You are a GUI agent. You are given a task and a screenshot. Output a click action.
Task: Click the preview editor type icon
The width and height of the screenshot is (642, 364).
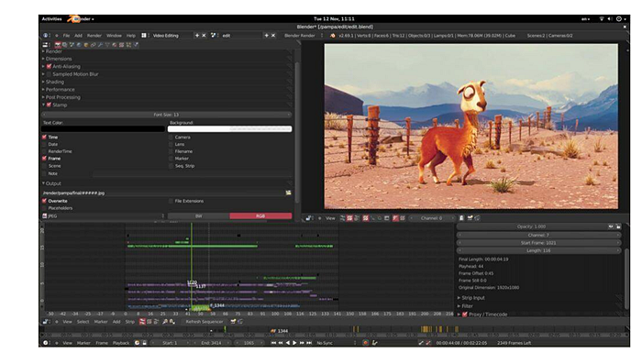[309, 218]
